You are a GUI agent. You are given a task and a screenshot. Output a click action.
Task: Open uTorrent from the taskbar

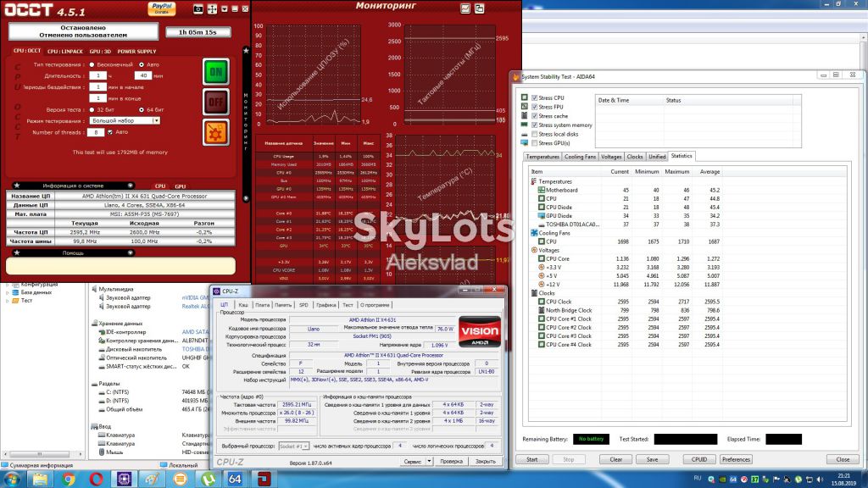click(x=209, y=479)
